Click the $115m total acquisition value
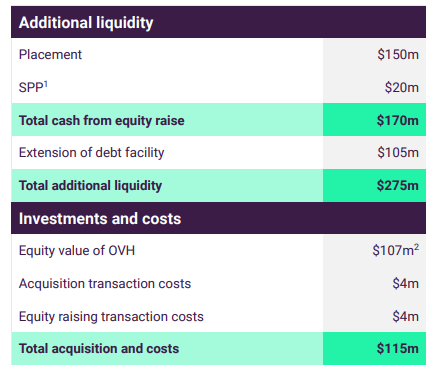Screen dimensions: 434x373 tap(398, 348)
